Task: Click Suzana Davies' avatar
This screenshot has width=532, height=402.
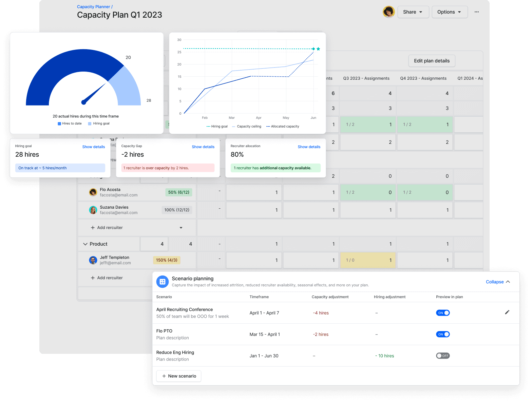Action: click(x=93, y=210)
